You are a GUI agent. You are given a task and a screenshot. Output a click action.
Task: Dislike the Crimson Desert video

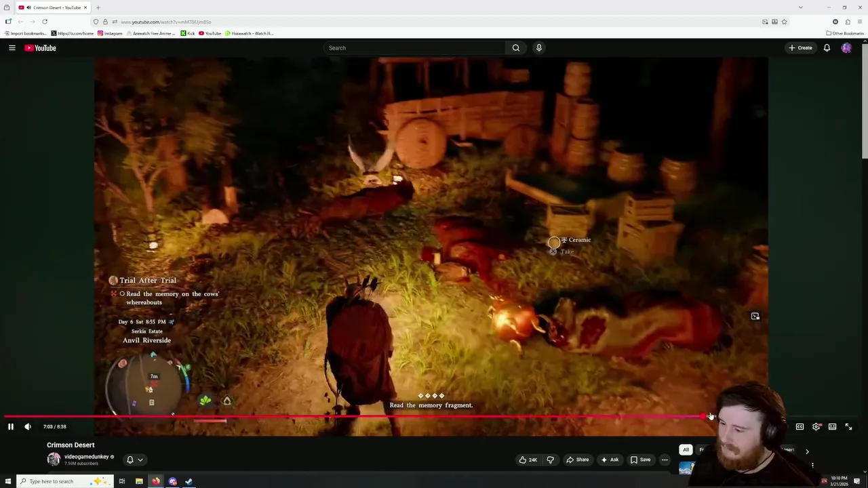click(551, 460)
